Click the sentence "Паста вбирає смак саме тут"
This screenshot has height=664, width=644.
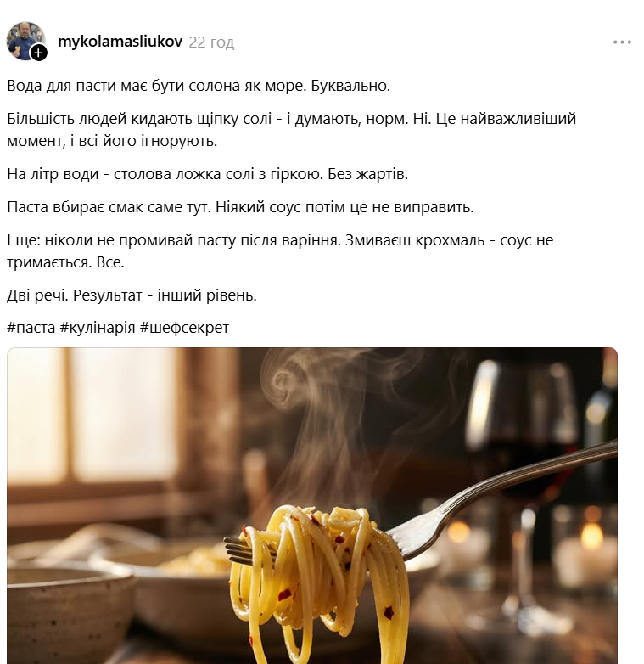[240, 206]
